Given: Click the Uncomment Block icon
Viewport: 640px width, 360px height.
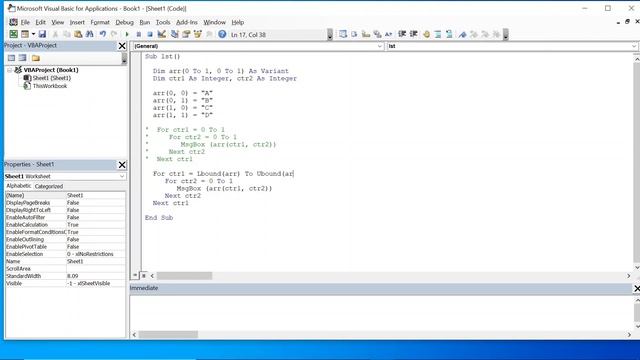Looking at the screenshot, I should click(x=449, y=34).
